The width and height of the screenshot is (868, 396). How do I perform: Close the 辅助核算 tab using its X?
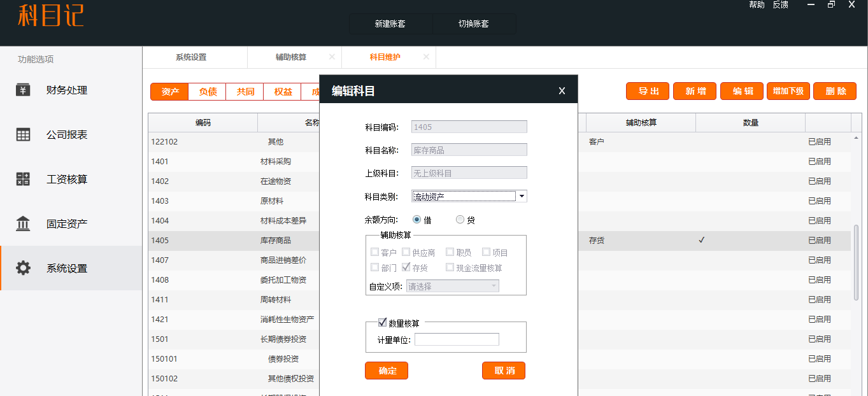[x=332, y=57]
